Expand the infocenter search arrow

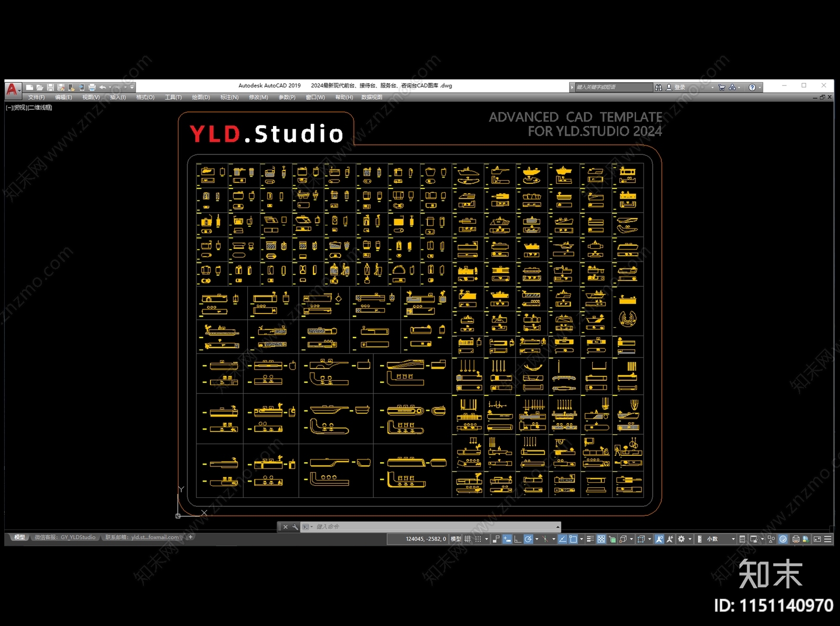click(572, 87)
